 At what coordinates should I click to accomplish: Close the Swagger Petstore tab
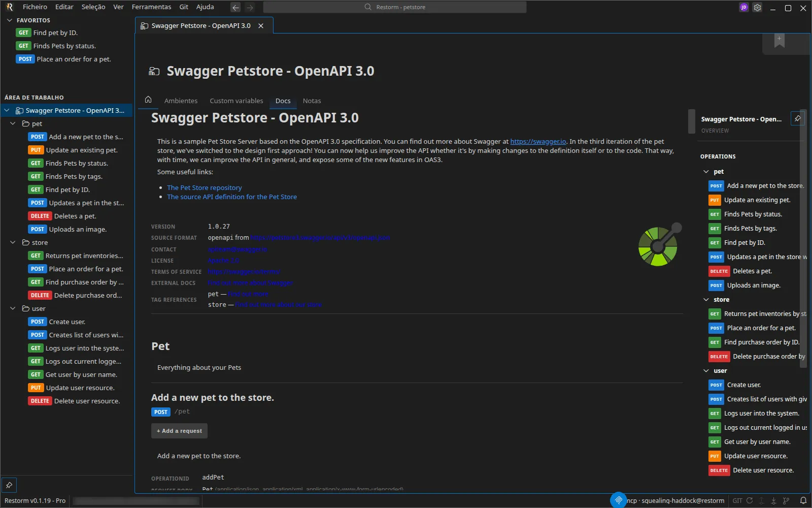pos(261,25)
